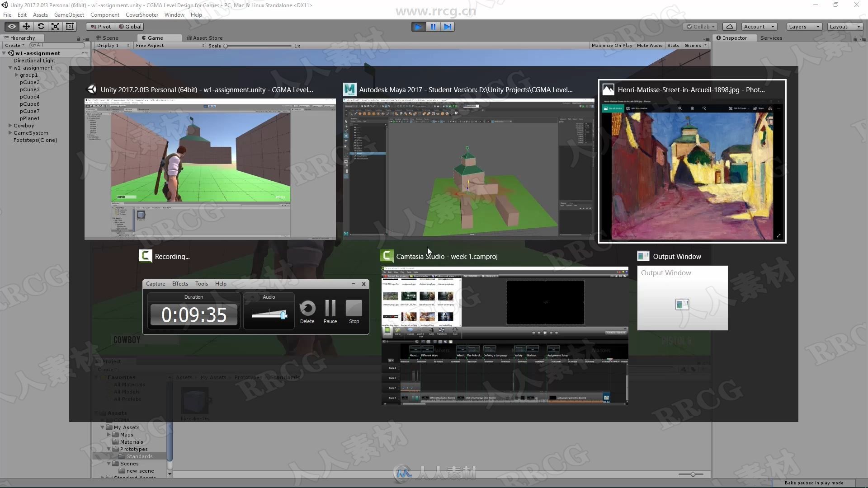The width and height of the screenshot is (868, 488).
Task: Open the Collab dropdown
Action: (700, 27)
